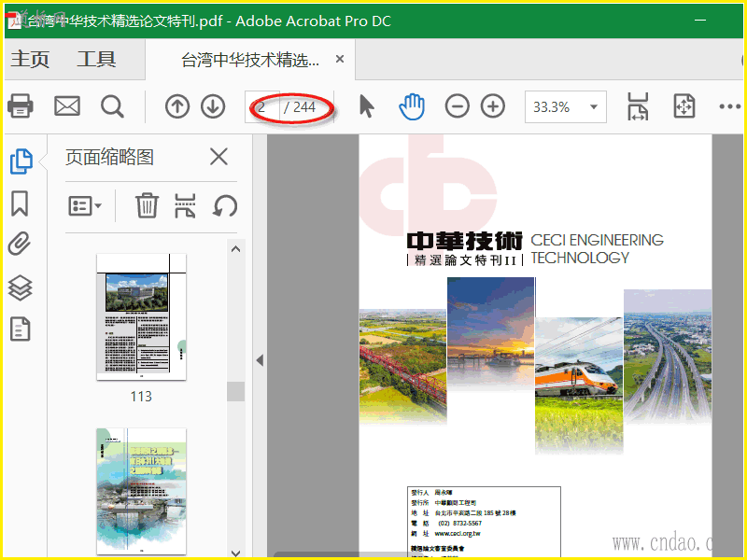Screen dimensions: 747x560
Task: Minimize the Acrobat window
Action: pyautogui.click(x=699, y=21)
